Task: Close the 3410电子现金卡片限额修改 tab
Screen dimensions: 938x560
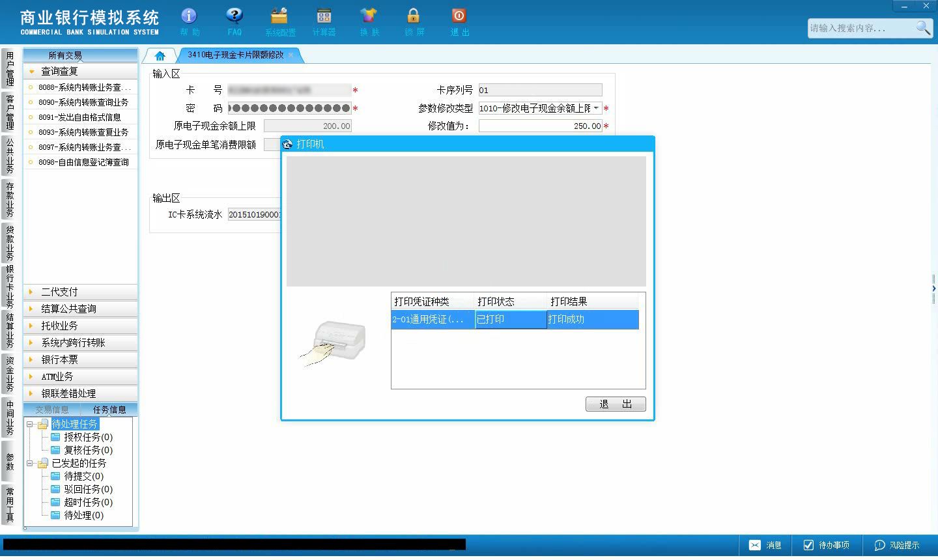Action: pos(291,55)
